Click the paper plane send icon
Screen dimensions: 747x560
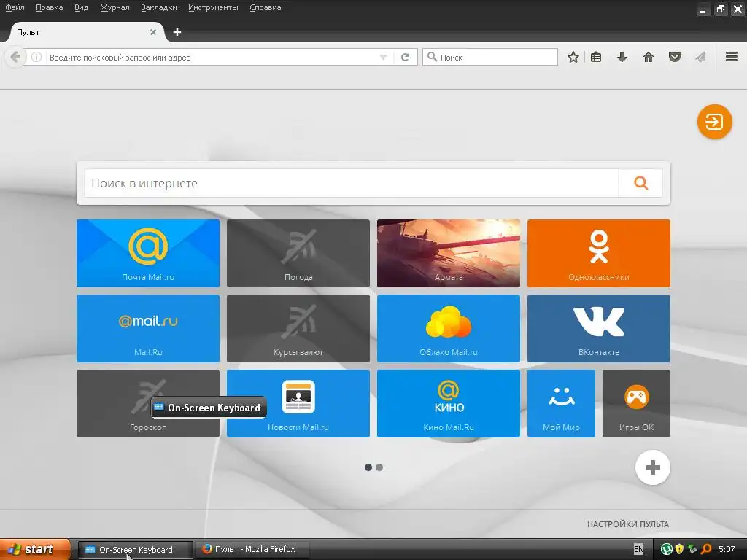click(700, 57)
